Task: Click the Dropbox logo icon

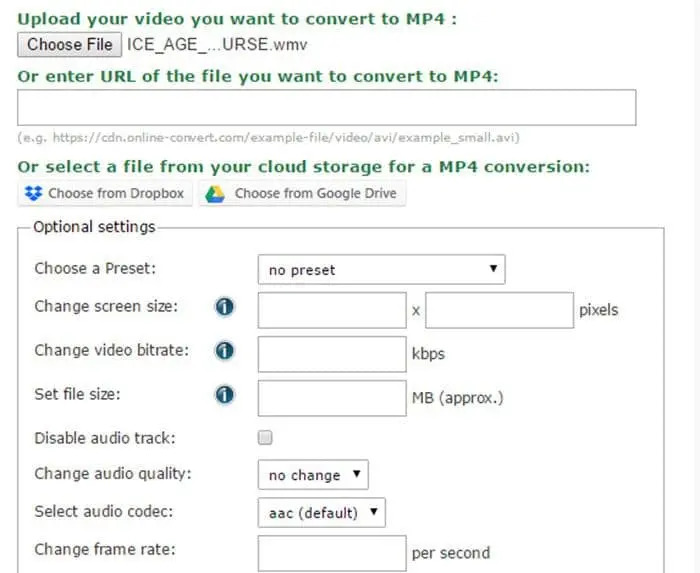Action: click(x=34, y=193)
